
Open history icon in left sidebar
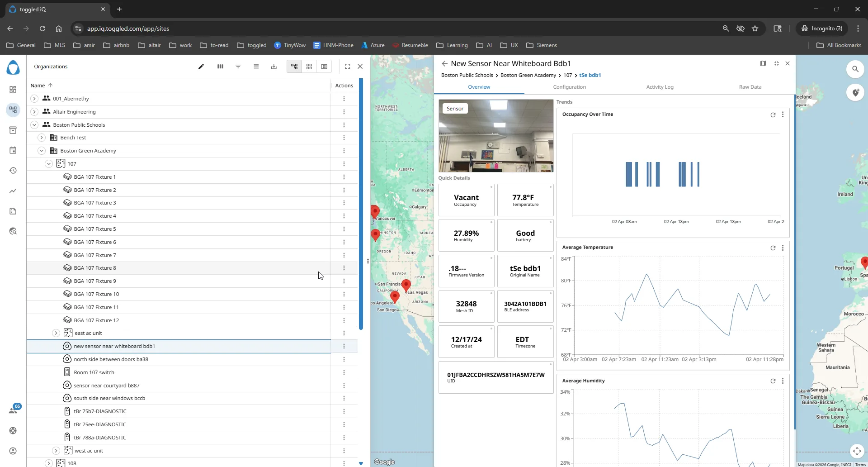pyautogui.click(x=13, y=171)
